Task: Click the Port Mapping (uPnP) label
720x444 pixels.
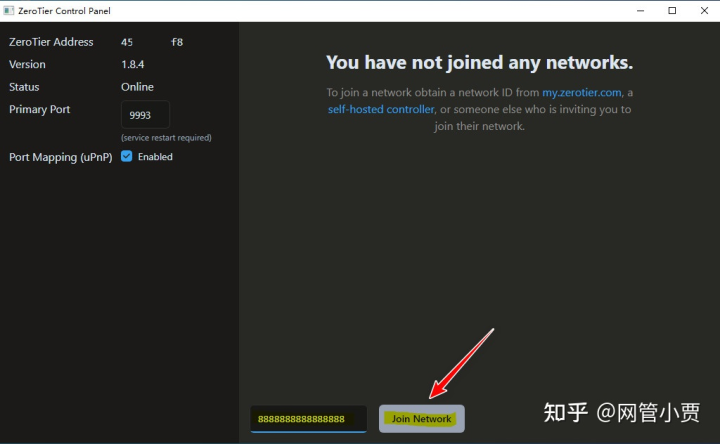Action: click(61, 157)
